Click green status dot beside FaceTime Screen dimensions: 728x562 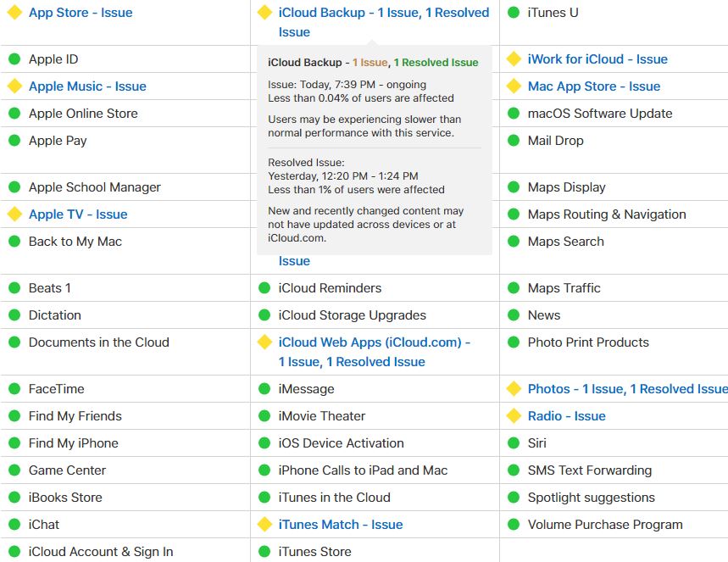(14, 389)
